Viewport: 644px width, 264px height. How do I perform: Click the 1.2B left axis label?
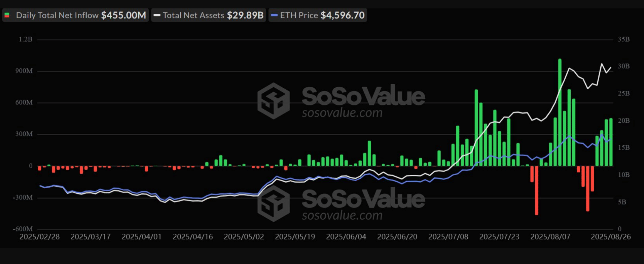[26, 40]
